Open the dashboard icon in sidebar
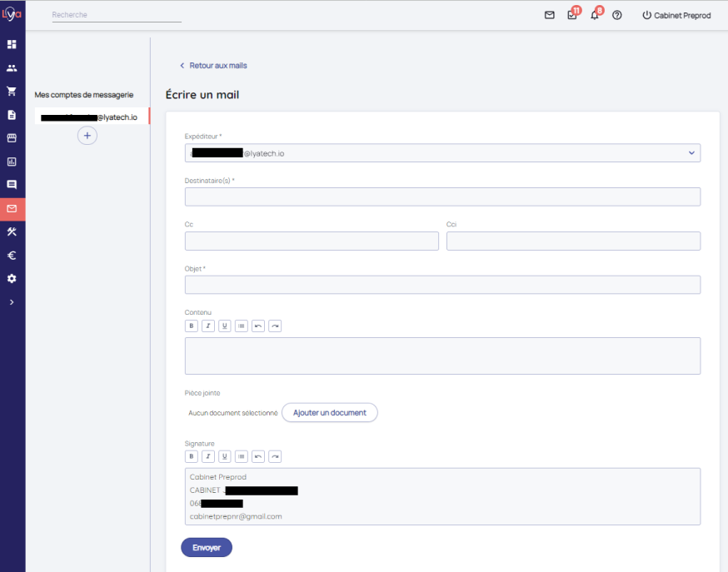This screenshot has width=728, height=572. click(x=12, y=44)
